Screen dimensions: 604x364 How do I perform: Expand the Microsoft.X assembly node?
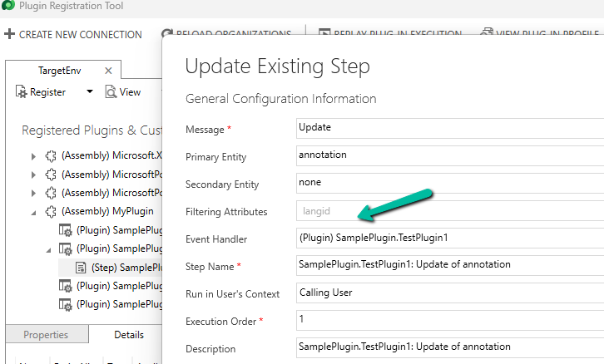[33, 155]
